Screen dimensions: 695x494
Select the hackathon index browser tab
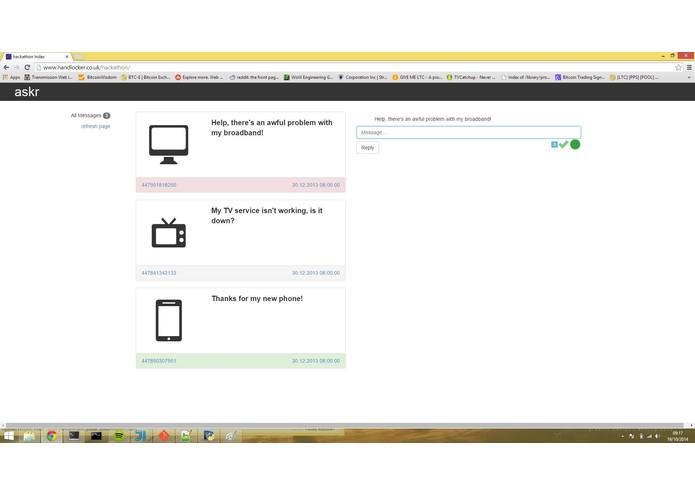(x=35, y=57)
